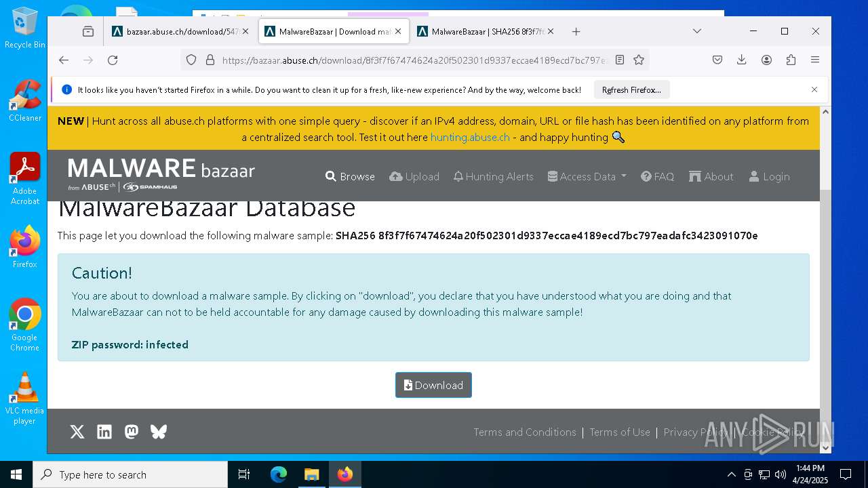Click the page vertical scrollbar
Viewport: 868px width, 488px height.
tap(825, 280)
